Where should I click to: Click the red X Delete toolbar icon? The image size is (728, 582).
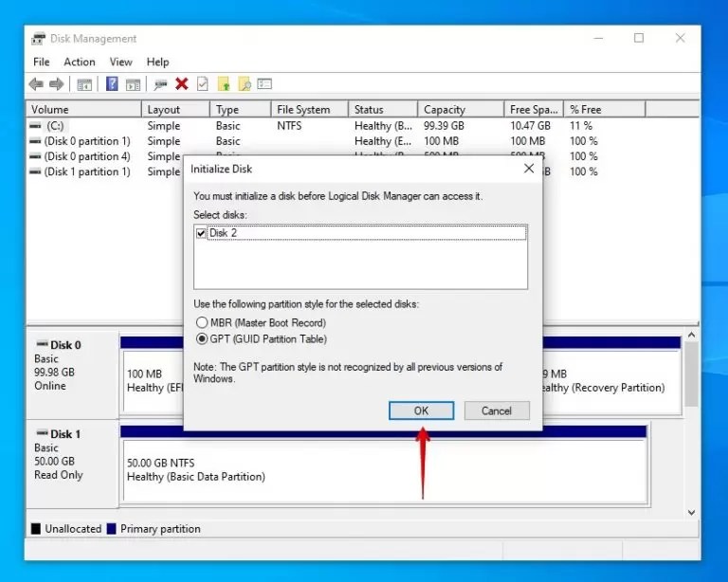(x=182, y=84)
